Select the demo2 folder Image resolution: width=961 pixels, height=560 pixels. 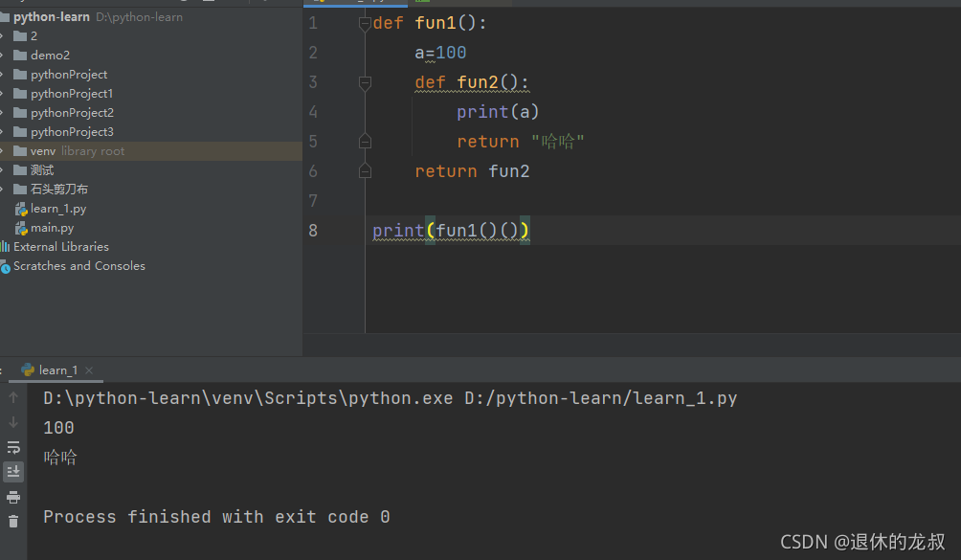[x=50, y=56]
